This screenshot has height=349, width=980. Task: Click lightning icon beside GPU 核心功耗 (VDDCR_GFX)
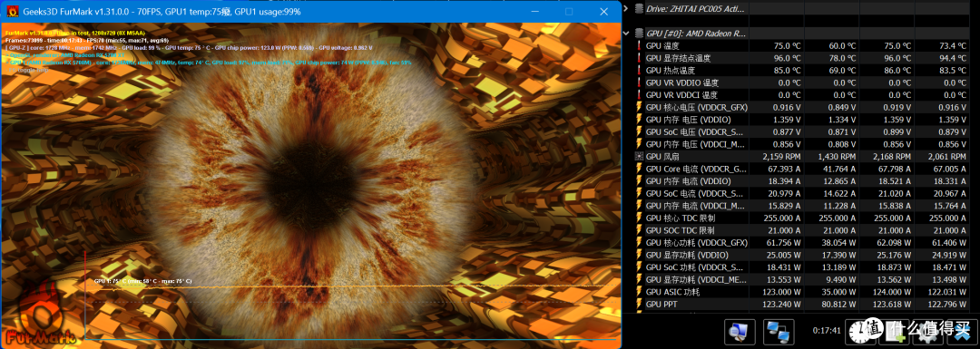point(640,242)
